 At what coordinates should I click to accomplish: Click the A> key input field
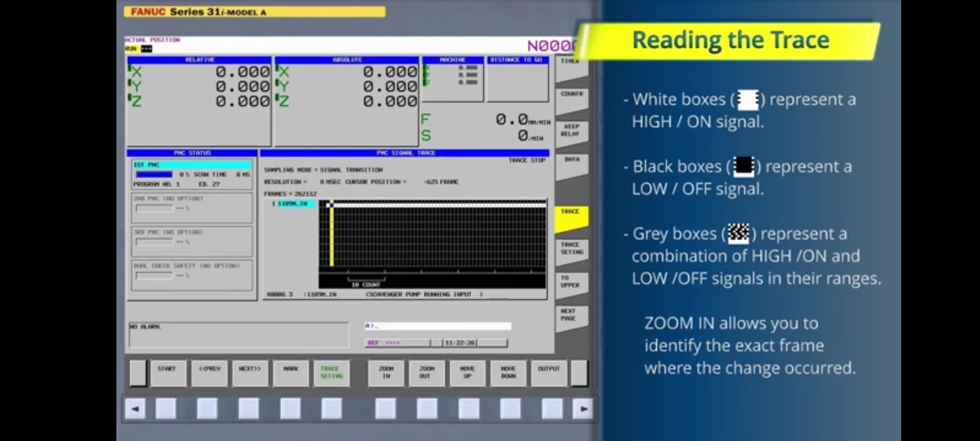pyautogui.click(x=438, y=326)
